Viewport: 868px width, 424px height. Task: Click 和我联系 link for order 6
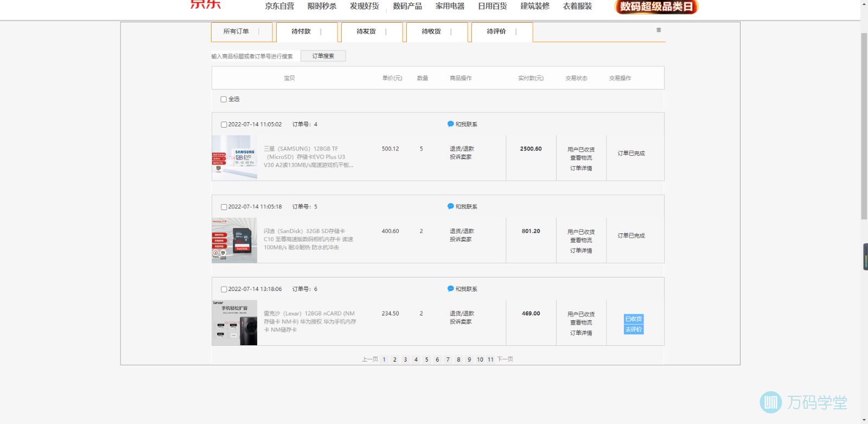tap(467, 289)
